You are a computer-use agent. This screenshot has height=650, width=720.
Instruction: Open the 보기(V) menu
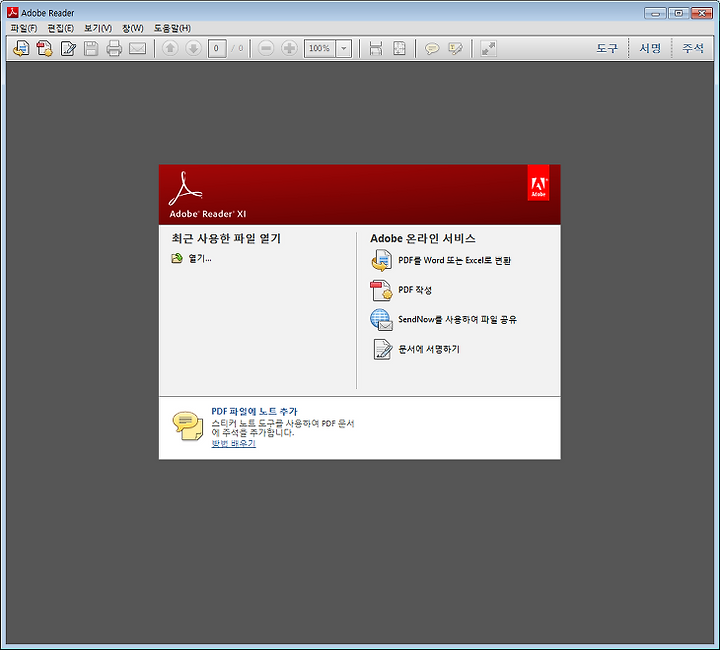[x=98, y=28]
